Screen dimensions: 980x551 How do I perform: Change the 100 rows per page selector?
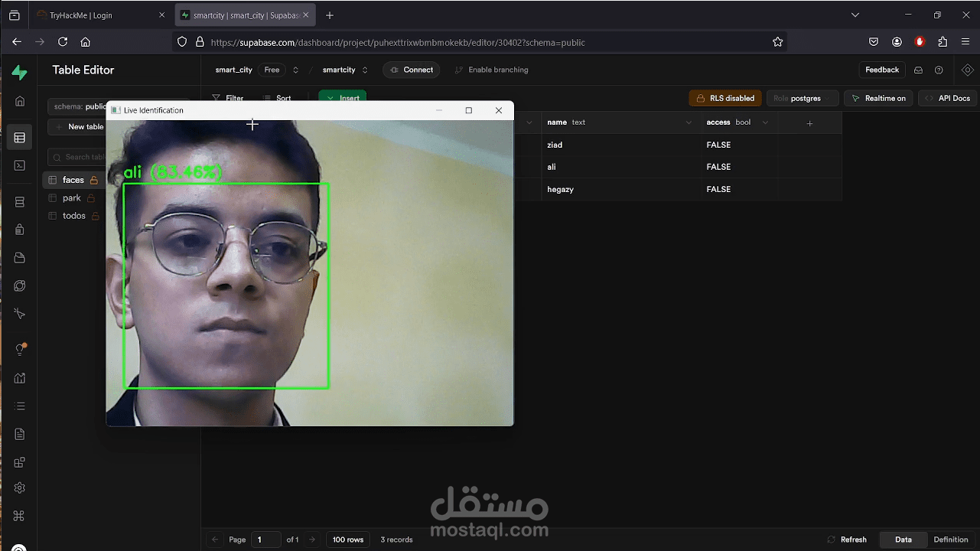click(348, 540)
